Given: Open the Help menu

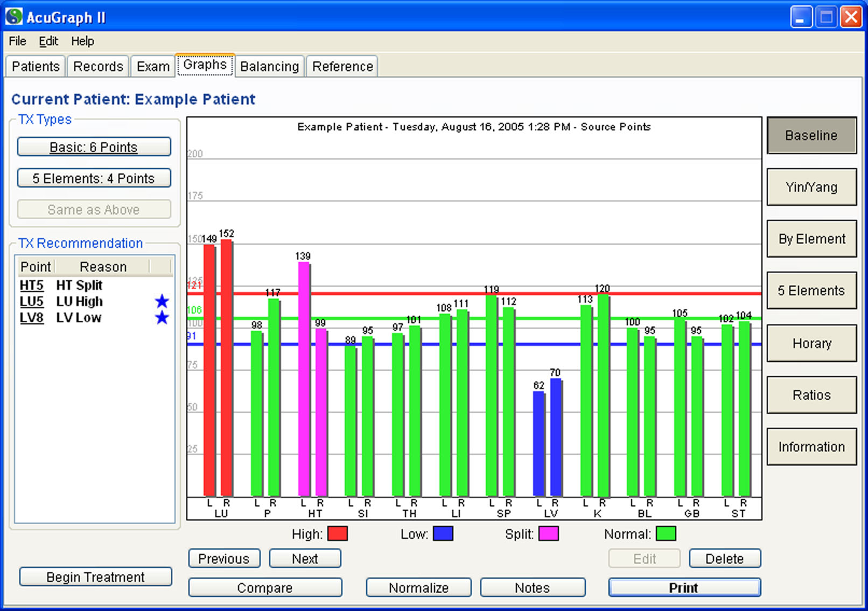Looking at the screenshot, I should pyautogui.click(x=82, y=41).
